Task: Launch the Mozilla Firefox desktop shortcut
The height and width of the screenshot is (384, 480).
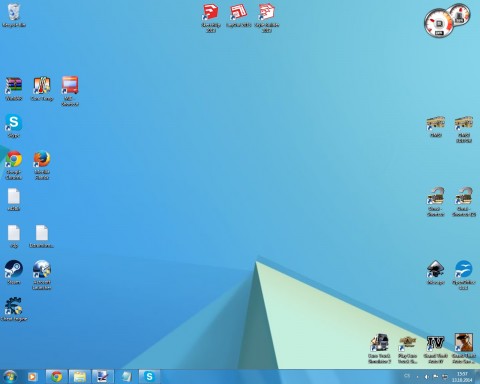Action: 42,165
